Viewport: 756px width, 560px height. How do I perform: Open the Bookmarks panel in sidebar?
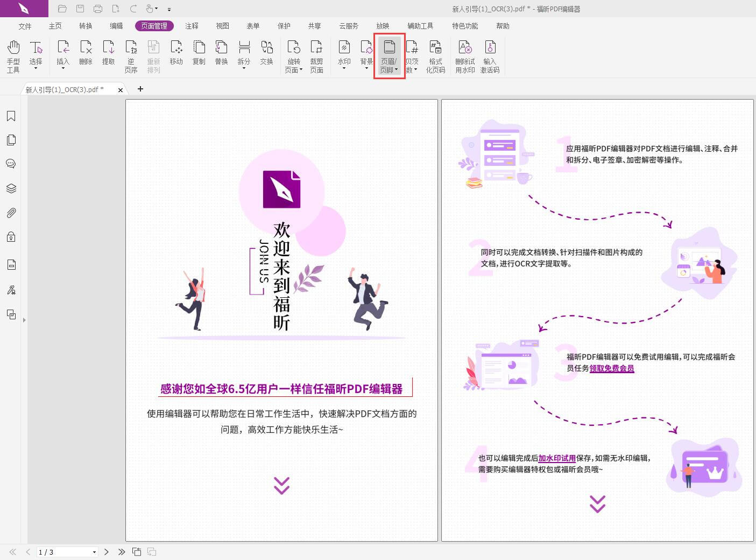click(x=11, y=116)
